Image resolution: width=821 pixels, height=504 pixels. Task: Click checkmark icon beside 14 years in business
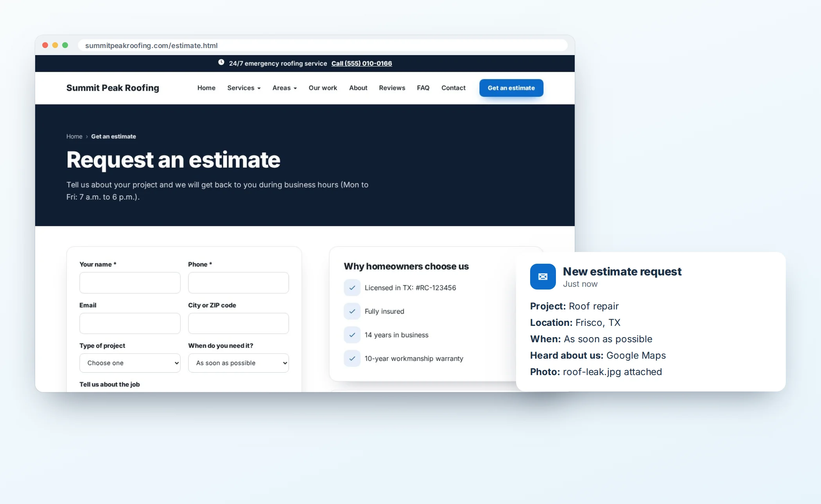point(352,335)
